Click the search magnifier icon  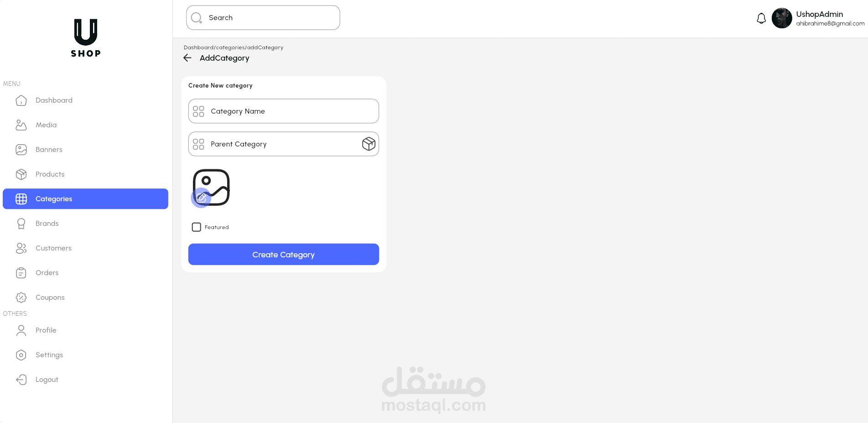coord(197,18)
